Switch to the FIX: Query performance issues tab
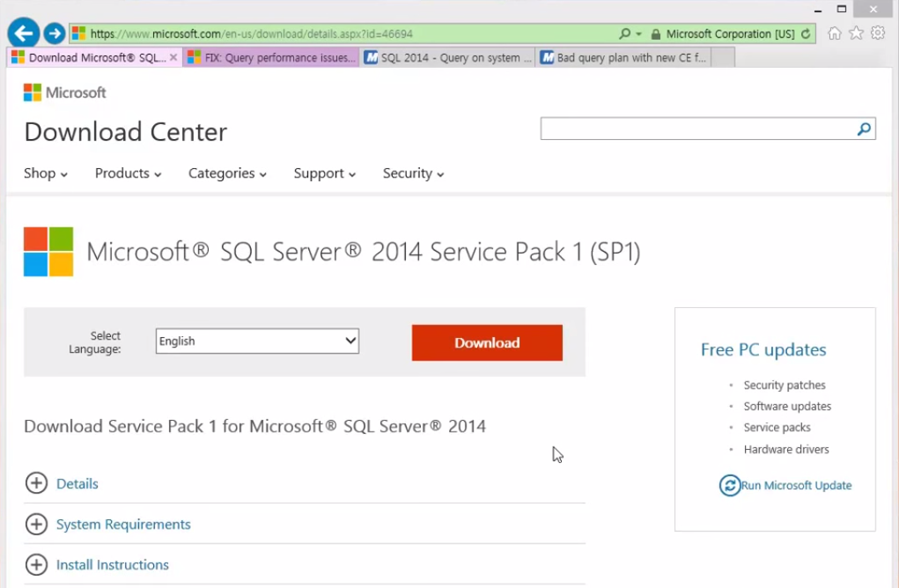 pyautogui.click(x=271, y=58)
